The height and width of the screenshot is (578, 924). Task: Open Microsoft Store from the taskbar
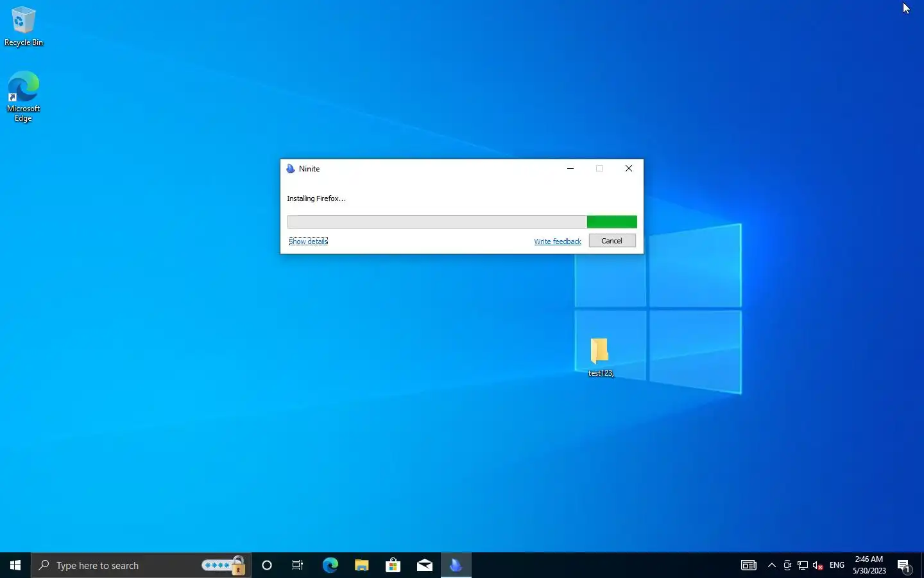(x=393, y=565)
